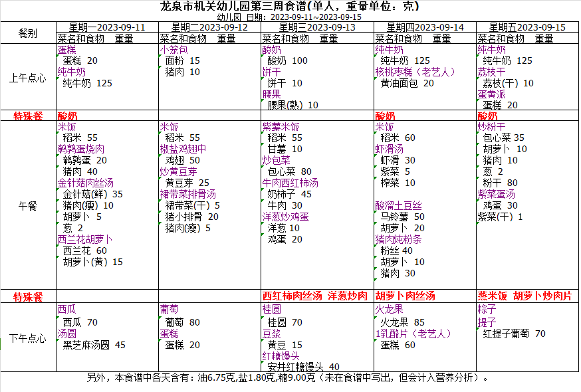The height and width of the screenshot is (392, 581).
Task: Click the ingredient 西兰花 60
Action: pyautogui.click(x=84, y=251)
